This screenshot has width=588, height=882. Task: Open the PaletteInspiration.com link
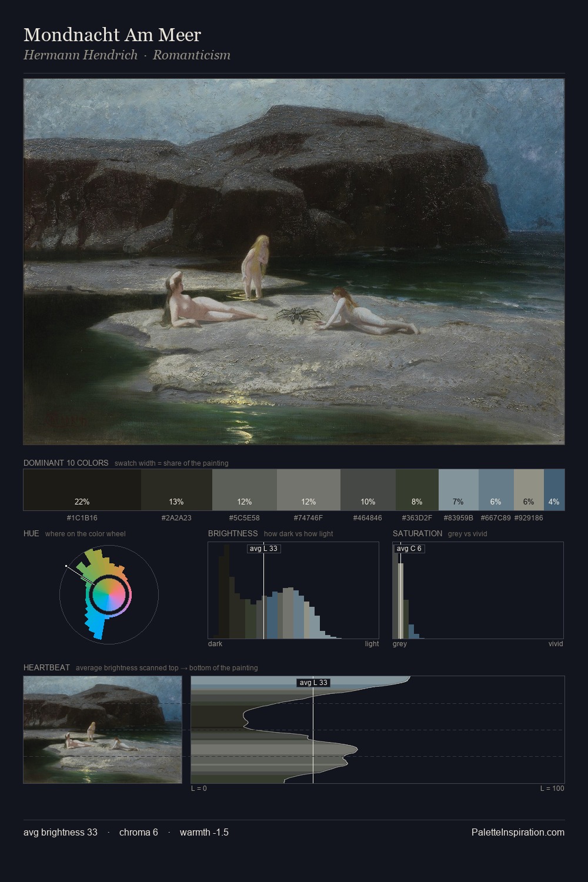point(518,832)
